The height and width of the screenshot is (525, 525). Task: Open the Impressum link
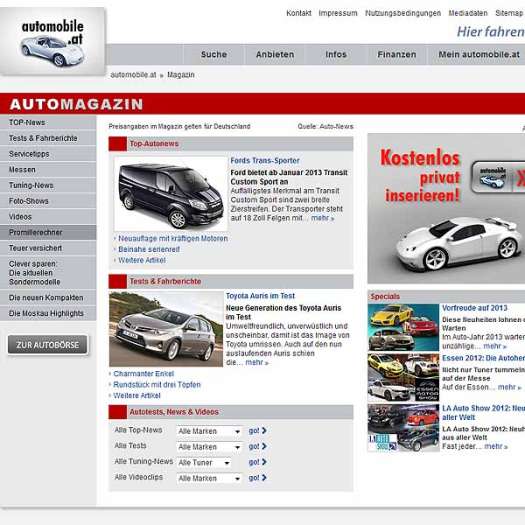[x=338, y=13]
